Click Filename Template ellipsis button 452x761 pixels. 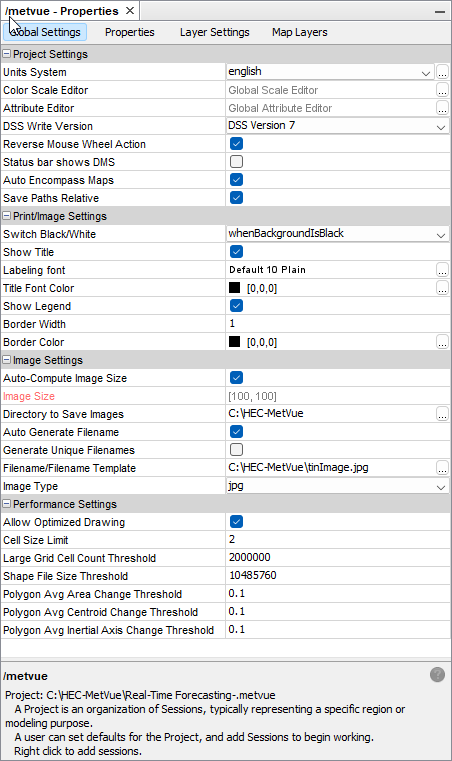point(442,468)
